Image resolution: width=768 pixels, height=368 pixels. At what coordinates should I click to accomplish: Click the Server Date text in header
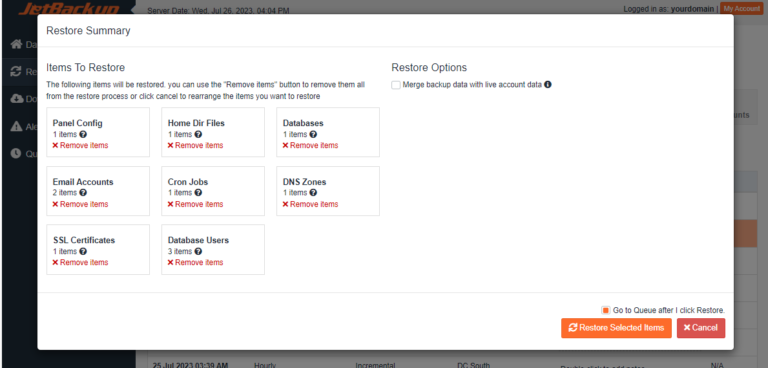pyautogui.click(x=218, y=10)
